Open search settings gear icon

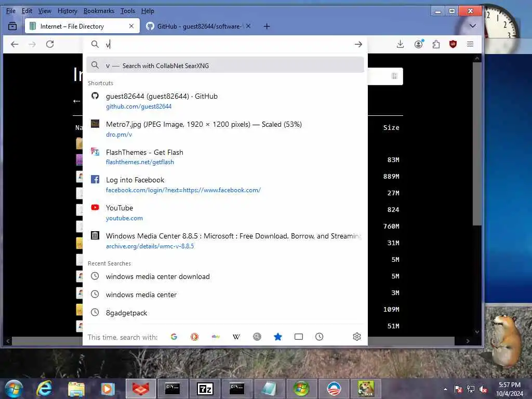coord(357,337)
